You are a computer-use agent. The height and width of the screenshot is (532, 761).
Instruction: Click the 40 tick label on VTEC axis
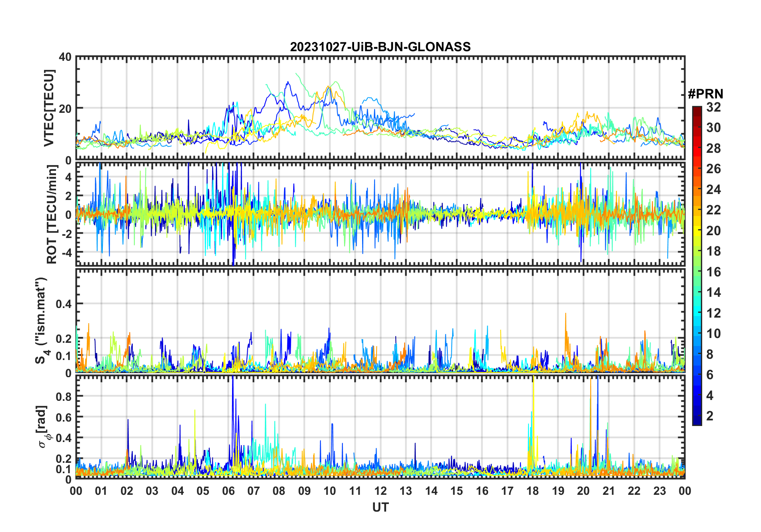65,57
